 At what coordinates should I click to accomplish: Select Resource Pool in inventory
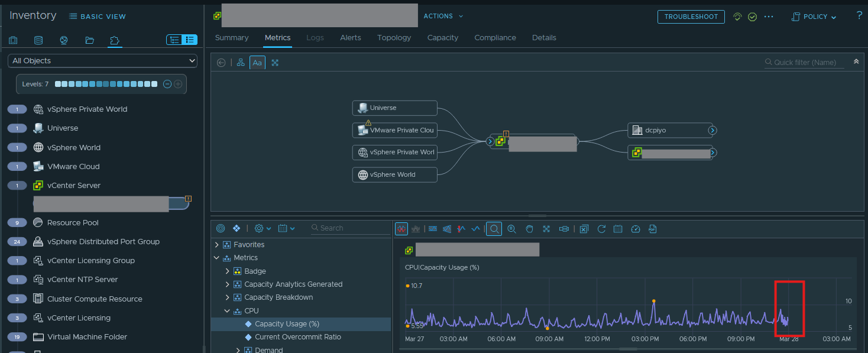click(x=73, y=222)
